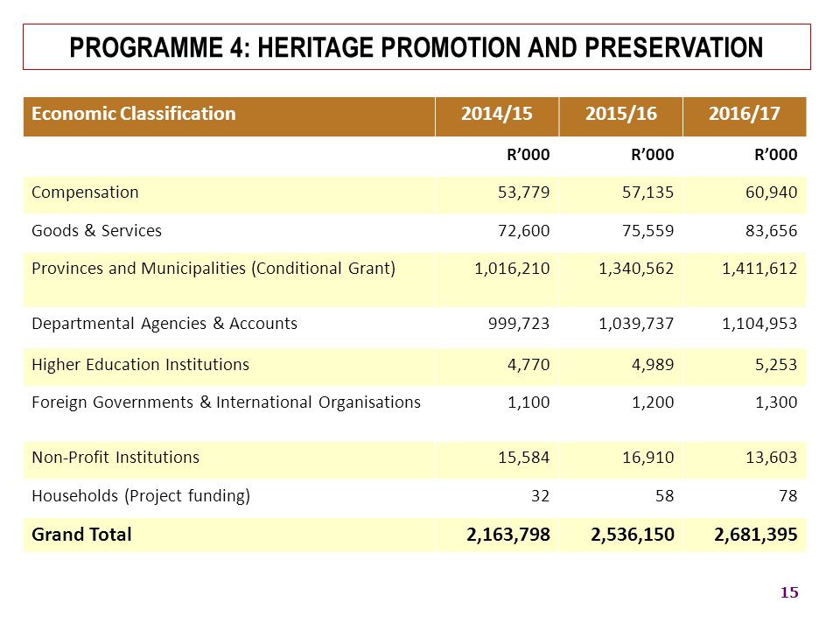The height and width of the screenshot is (630, 840).
Task: Click the value 1,104,953
Action: click(759, 324)
